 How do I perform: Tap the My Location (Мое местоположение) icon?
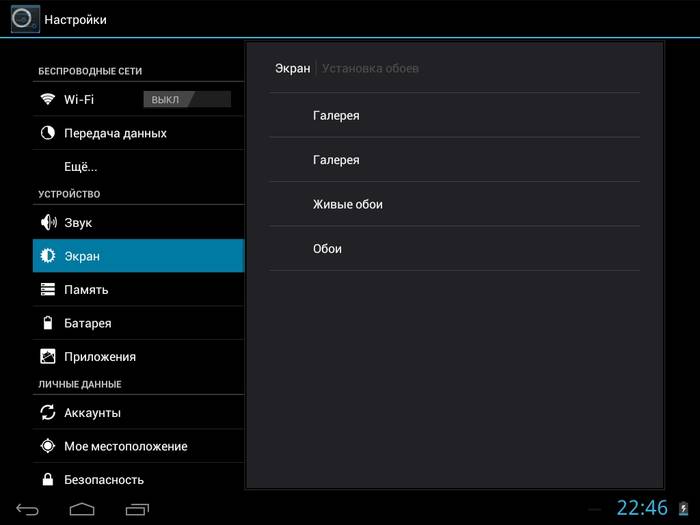tap(47, 446)
